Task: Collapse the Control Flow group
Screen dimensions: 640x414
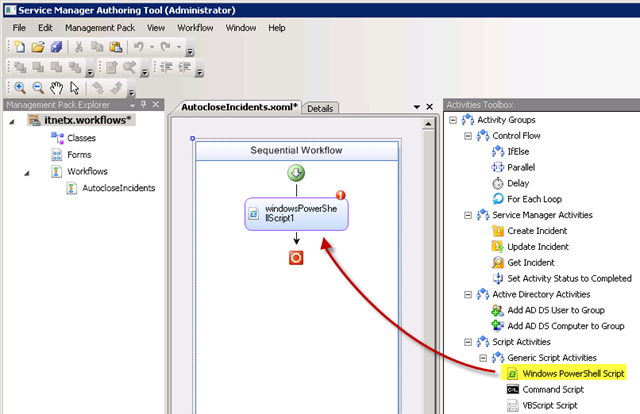Action: 469,136
